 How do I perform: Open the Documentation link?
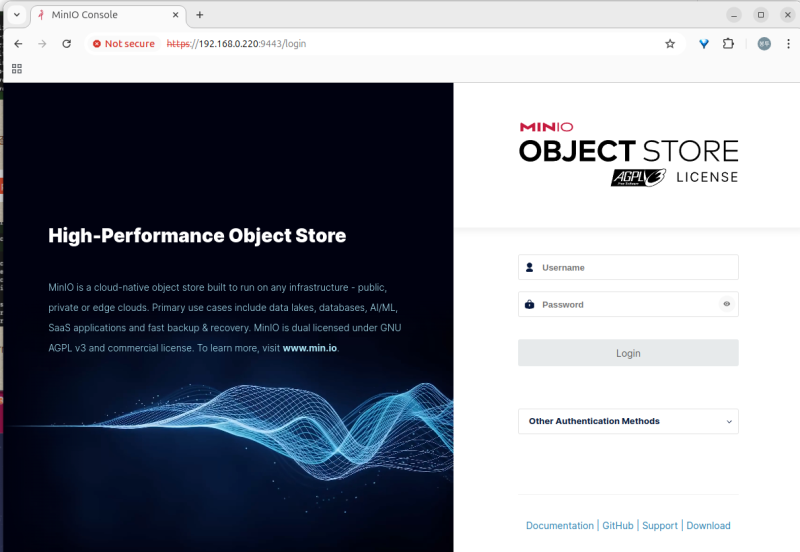560,525
